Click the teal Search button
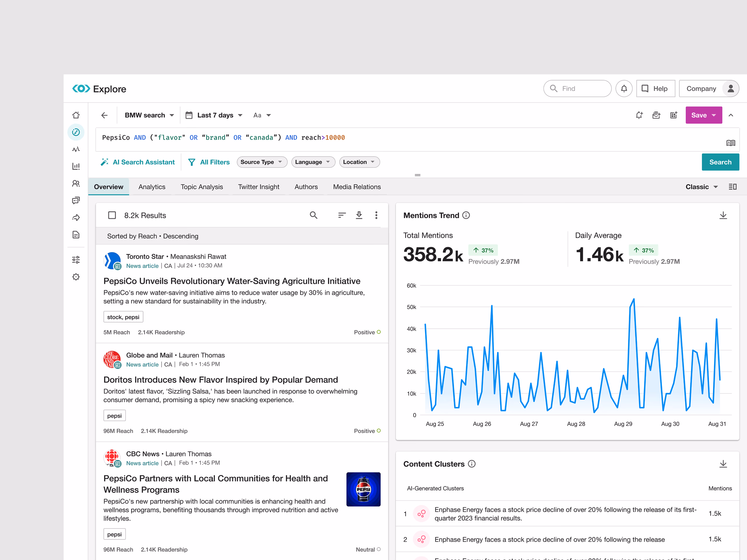Image resolution: width=747 pixels, height=560 pixels. coord(720,162)
